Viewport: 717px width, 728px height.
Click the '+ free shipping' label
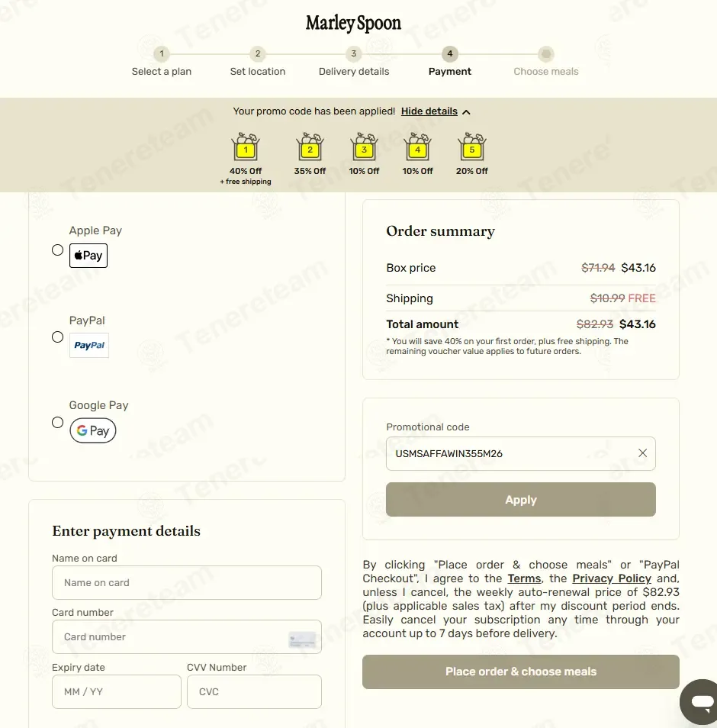(x=246, y=182)
